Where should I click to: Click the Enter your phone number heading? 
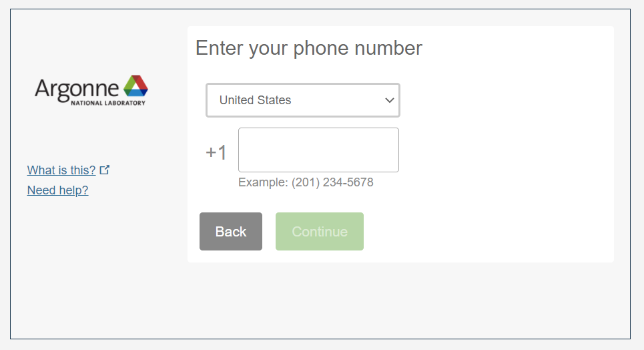click(x=309, y=48)
